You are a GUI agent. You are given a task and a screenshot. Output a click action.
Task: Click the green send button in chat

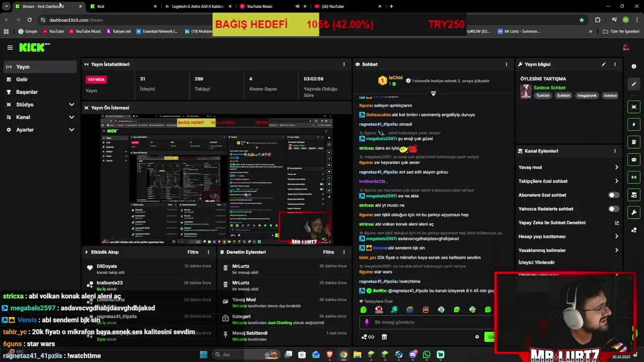click(x=490, y=337)
